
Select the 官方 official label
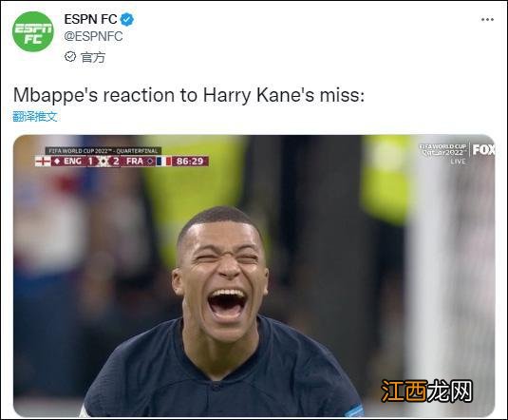(x=93, y=57)
